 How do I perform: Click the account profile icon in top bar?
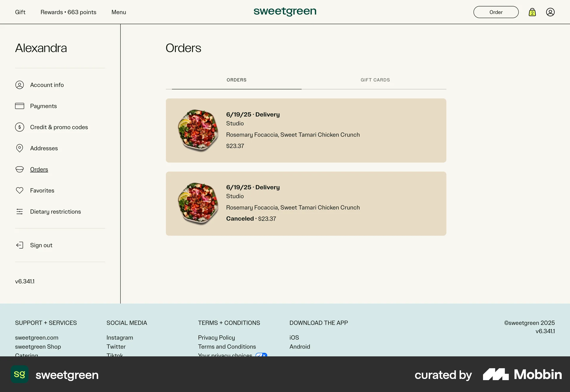pyautogui.click(x=551, y=12)
